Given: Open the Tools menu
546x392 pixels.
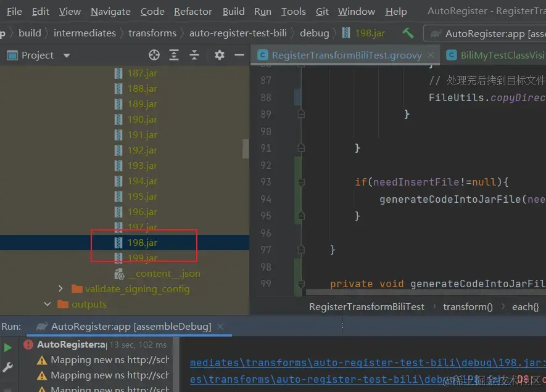Looking at the screenshot, I should click(293, 12).
